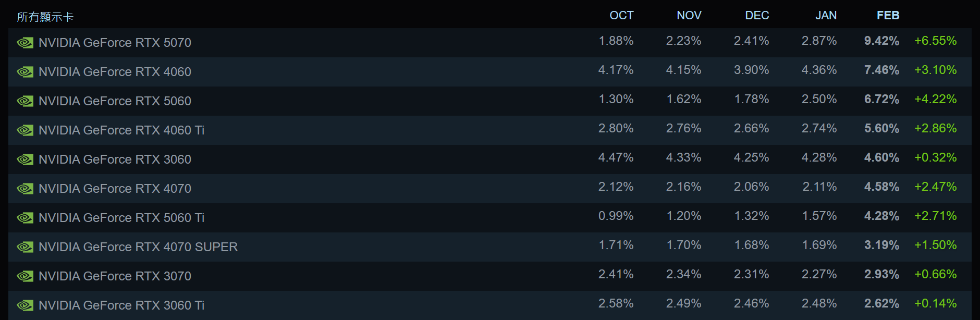Click the NVIDIA GeForce RTX 3060 Ti name
This screenshot has height=320, width=980.
(x=121, y=305)
